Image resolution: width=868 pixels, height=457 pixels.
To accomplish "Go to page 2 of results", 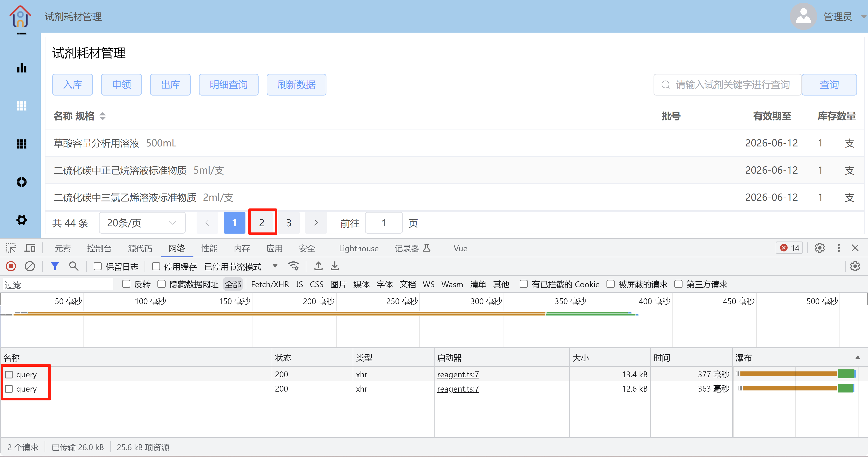I will pyautogui.click(x=262, y=223).
